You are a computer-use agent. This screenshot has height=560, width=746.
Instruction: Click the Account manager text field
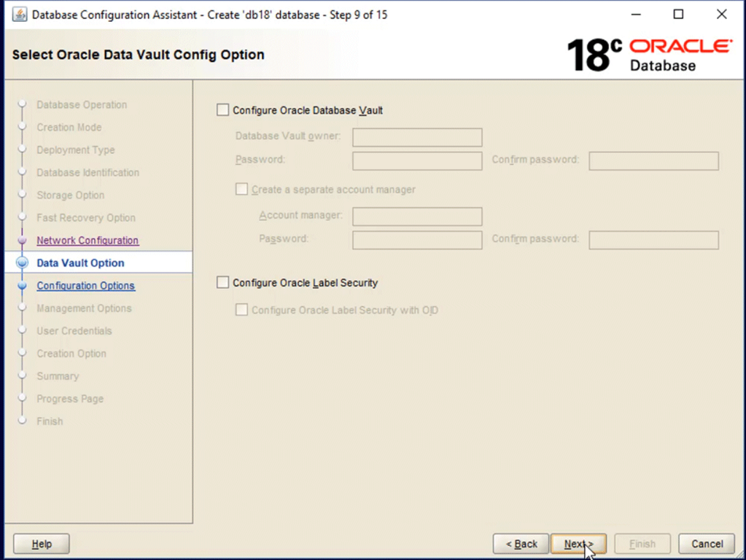click(417, 217)
